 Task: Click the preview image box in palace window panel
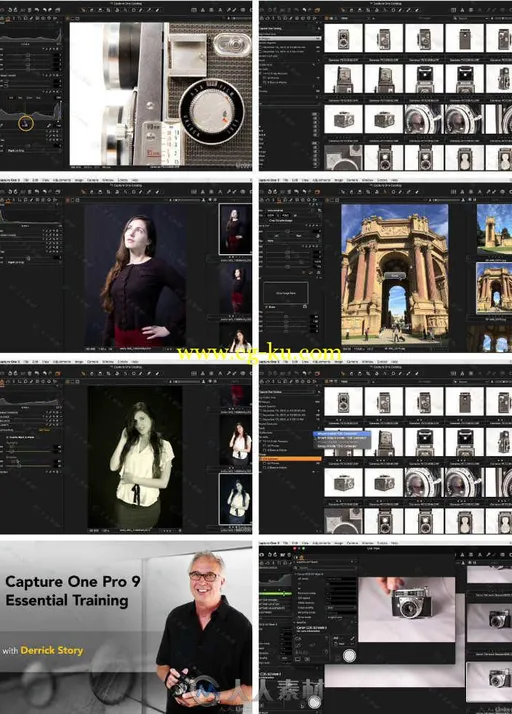286,293
